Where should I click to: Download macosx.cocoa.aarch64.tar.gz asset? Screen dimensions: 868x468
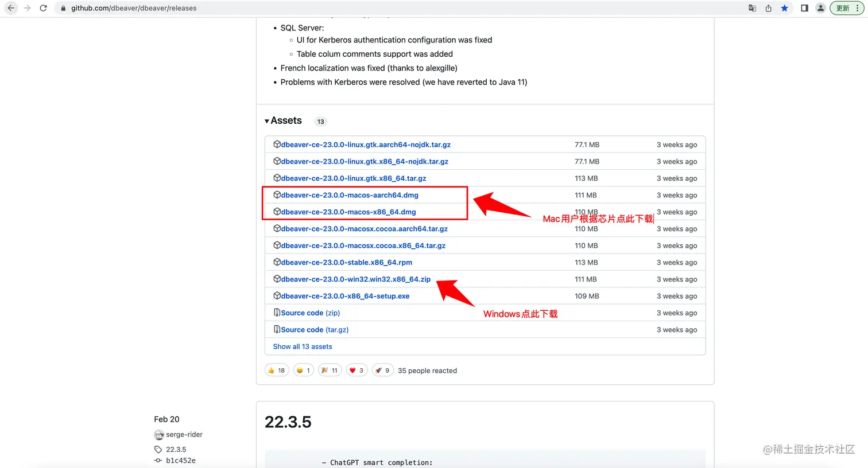[365, 228]
